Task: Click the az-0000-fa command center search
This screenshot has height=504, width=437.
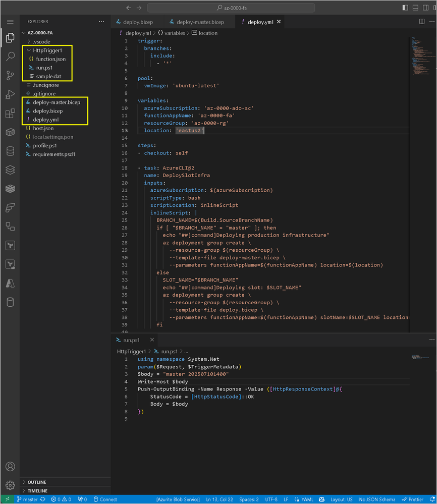Action: tap(231, 8)
